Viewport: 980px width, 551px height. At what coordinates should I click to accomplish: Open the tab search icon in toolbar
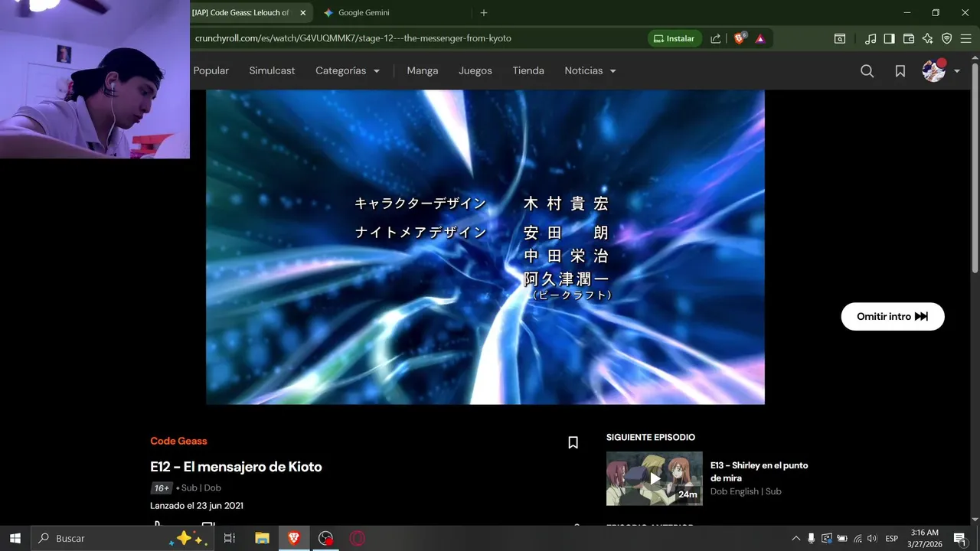[840, 38]
